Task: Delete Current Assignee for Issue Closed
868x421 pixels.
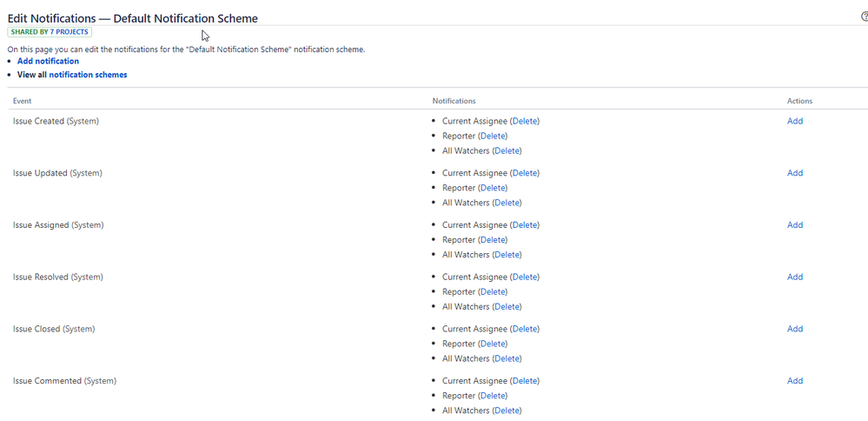Action: click(x=524, y=329)
